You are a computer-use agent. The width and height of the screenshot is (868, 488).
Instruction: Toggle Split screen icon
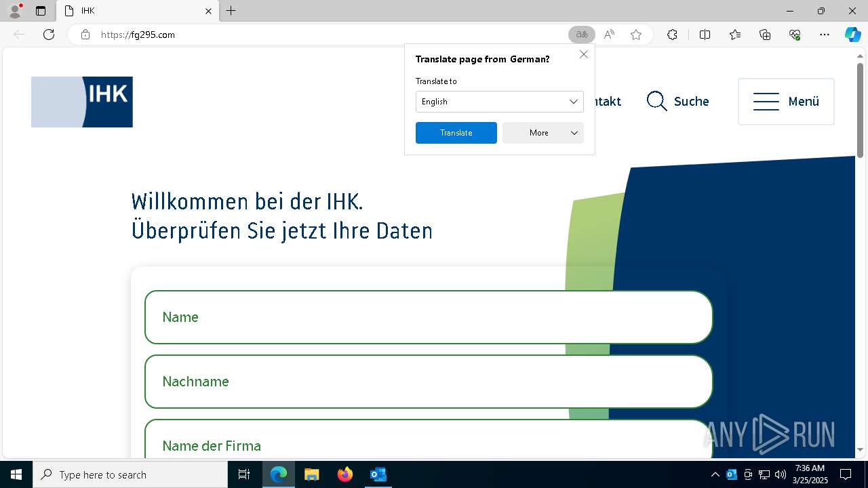pos(705,35)
